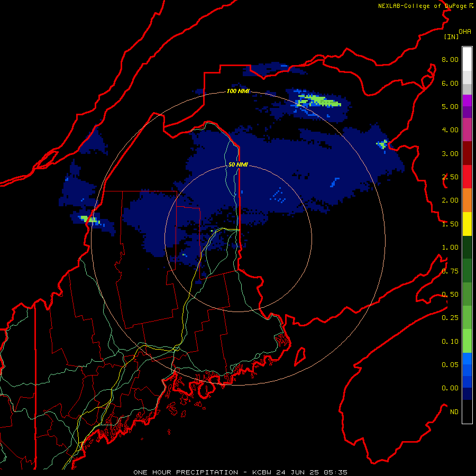Screen dimensions: 476x476
Task: Click the 0.75 legend value
Action: [x=450, y=271]
